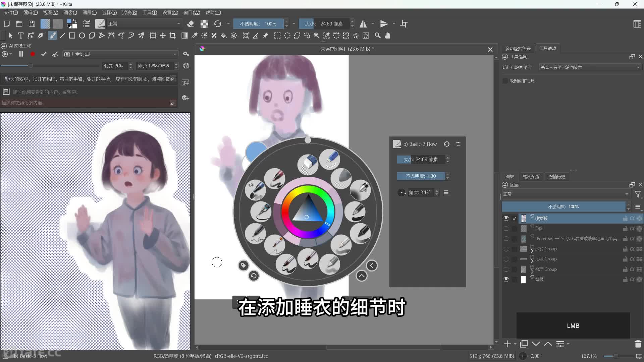The width and height of the screenshot is (644, 362).
Task: Pause AI live generation
Action: (x=21, y=54)
